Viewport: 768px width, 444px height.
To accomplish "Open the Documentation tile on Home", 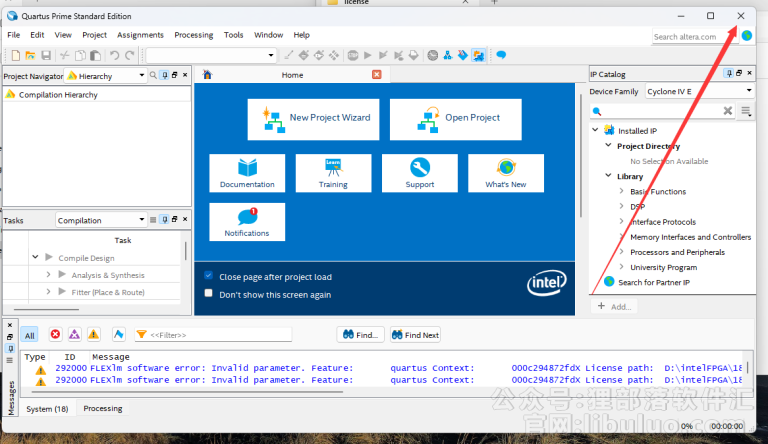I will (247, 172).
